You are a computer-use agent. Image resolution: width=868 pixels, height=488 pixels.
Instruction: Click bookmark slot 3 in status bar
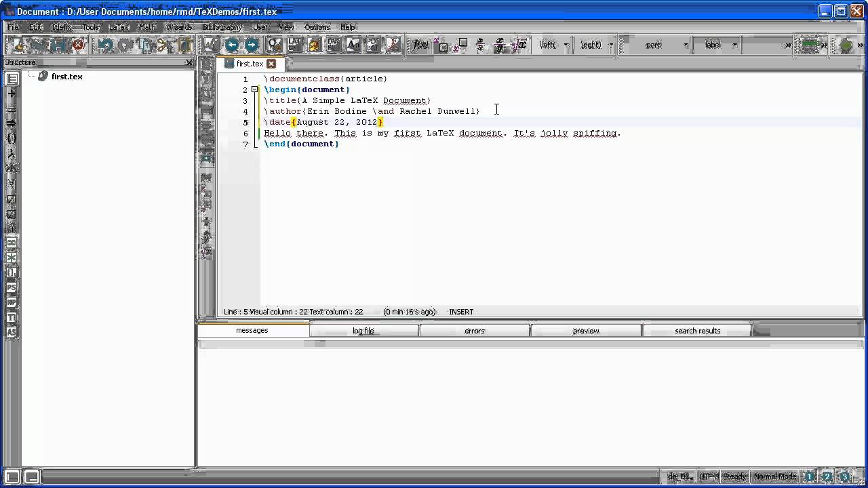[x=845, y=476]
